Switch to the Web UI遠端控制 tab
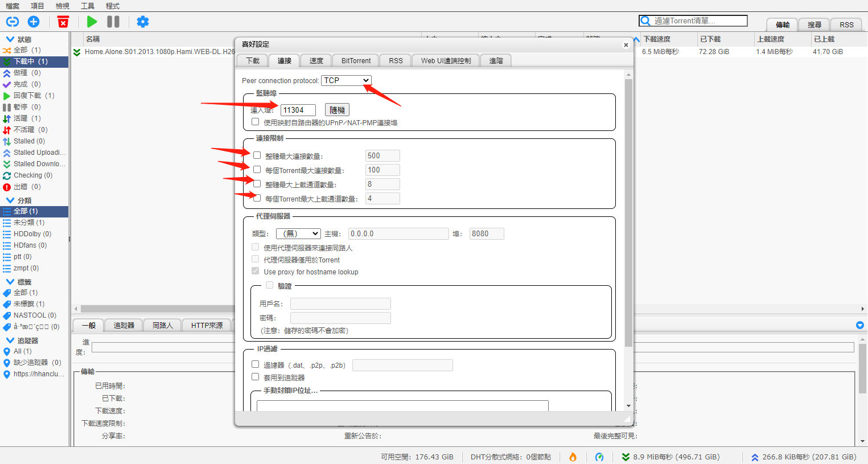Viewport: 868px width, 464px height. 446,60
